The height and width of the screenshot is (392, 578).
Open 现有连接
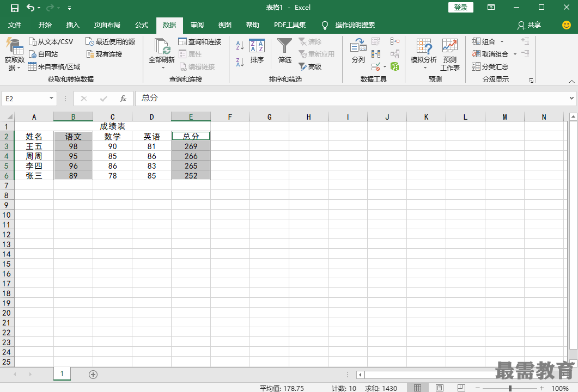104,54
